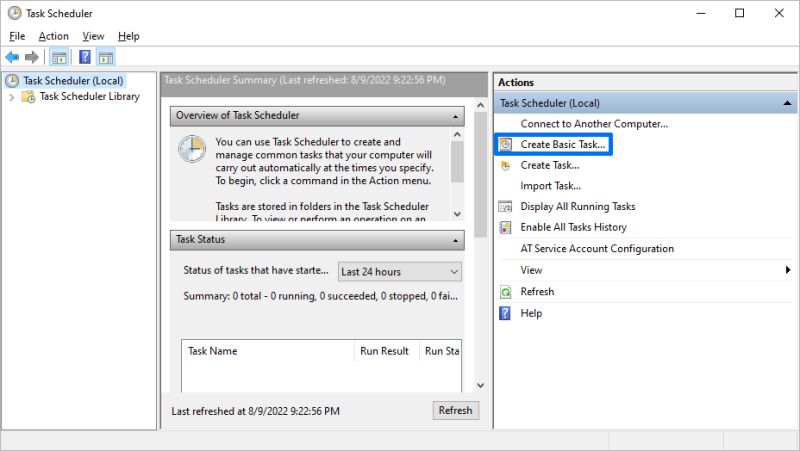Minimize the Task Scheduler window
Viewport: 800px width, 451px height.
click(x=701, y=13)
